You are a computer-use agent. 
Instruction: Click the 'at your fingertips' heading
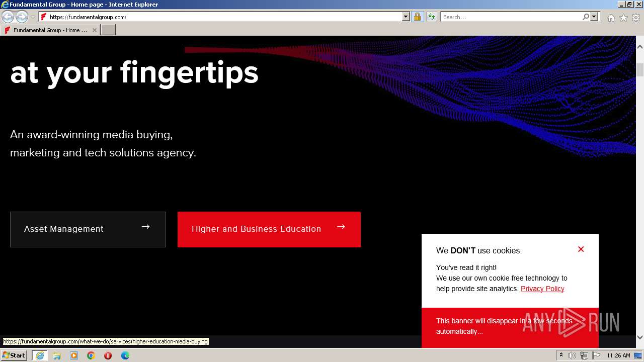click(x=134, y=73)
